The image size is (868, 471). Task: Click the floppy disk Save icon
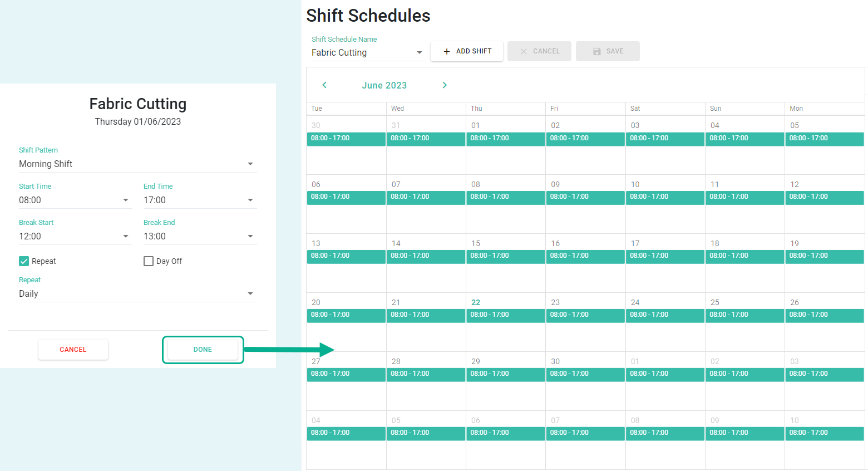pos(596,51)
